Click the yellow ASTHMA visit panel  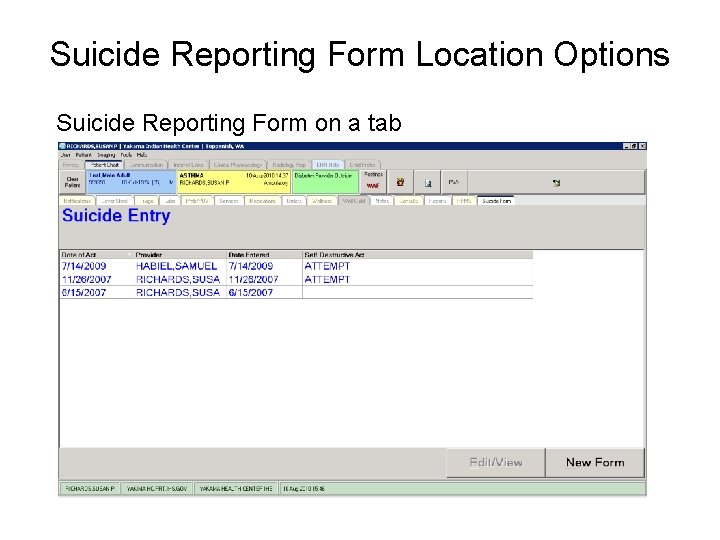(x=234, y=182)
